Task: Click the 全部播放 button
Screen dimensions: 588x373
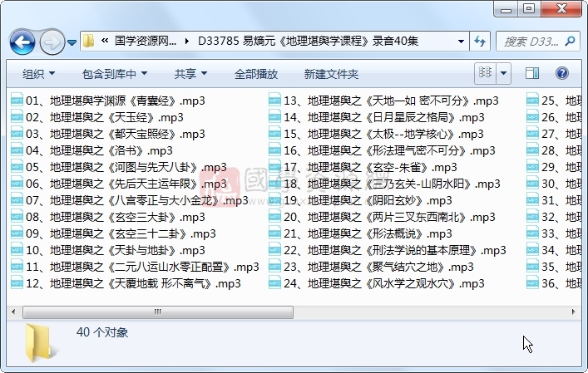Action: (256, 73)
